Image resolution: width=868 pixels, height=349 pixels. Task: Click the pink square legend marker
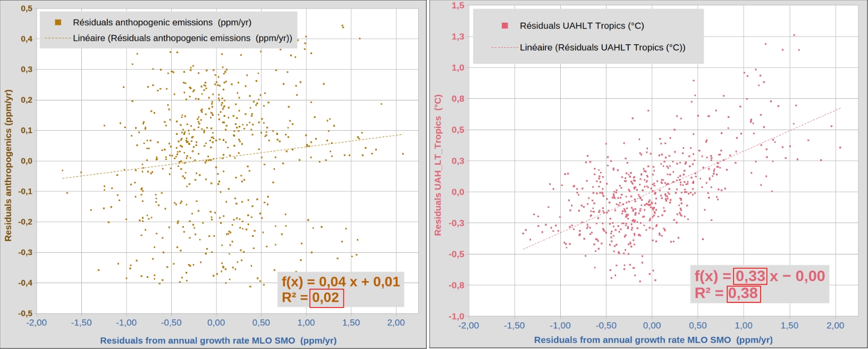[504, 25]
